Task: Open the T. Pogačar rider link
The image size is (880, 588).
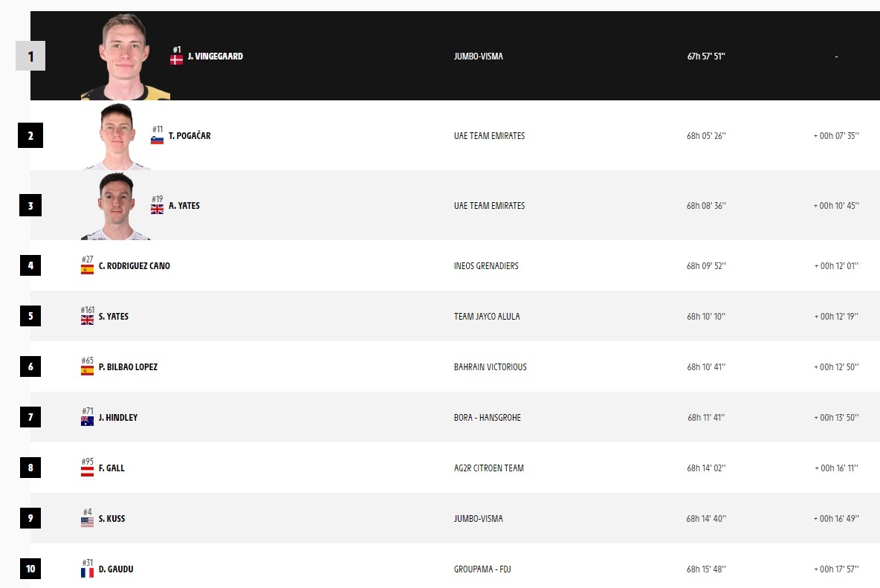Action: 190,136
